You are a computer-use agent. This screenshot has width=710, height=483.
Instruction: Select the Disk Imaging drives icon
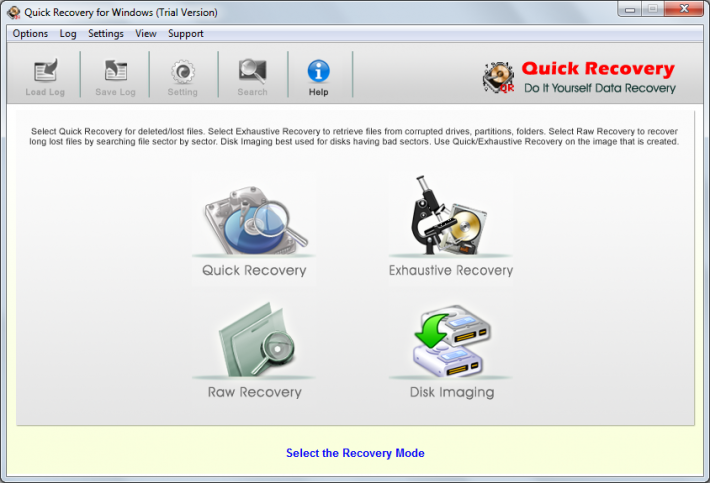point(452,341)
